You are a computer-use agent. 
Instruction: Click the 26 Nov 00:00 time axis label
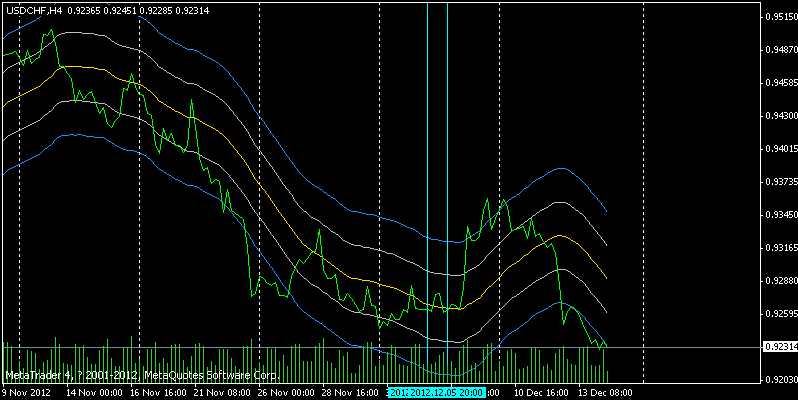tap(286, 393)
